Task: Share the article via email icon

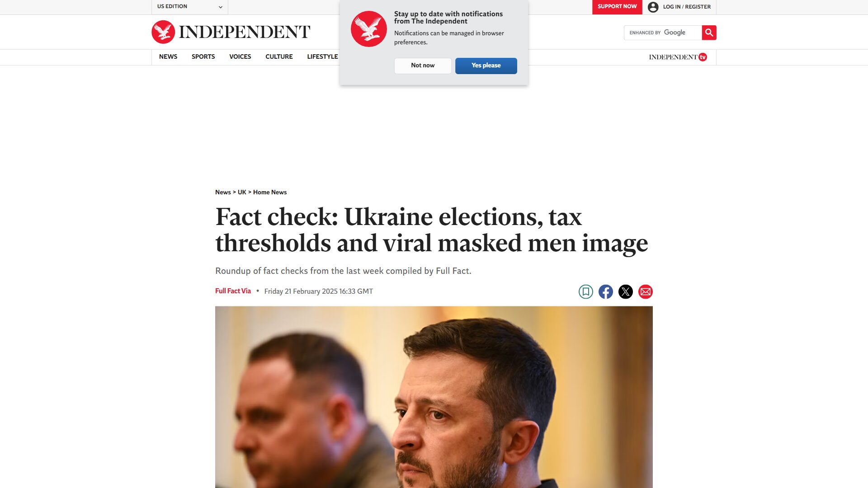Action: [645, 291]
